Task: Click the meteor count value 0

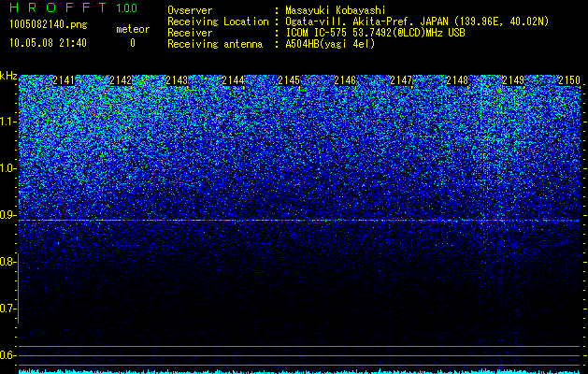Action: click(133, 43)
